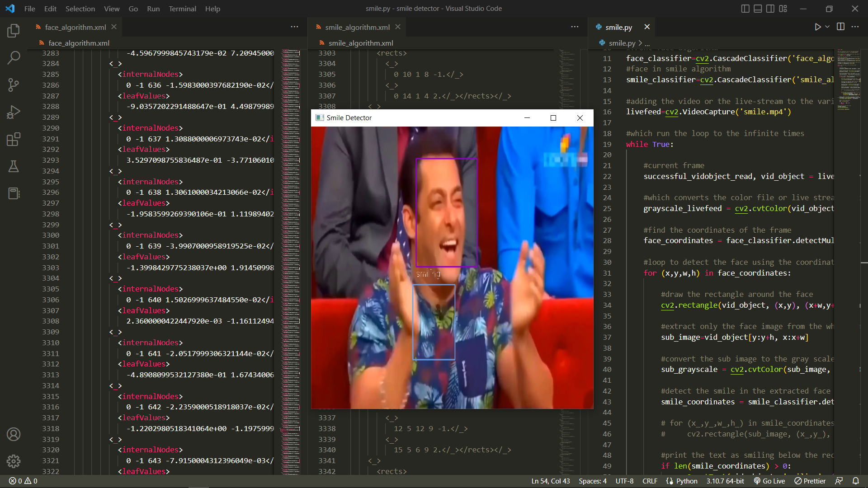Image resolution: width=868 pixels, height=488 pixels.
Task: Open the Search view in the activity bar
Action: pyautogui.click(x=14, y=57)
